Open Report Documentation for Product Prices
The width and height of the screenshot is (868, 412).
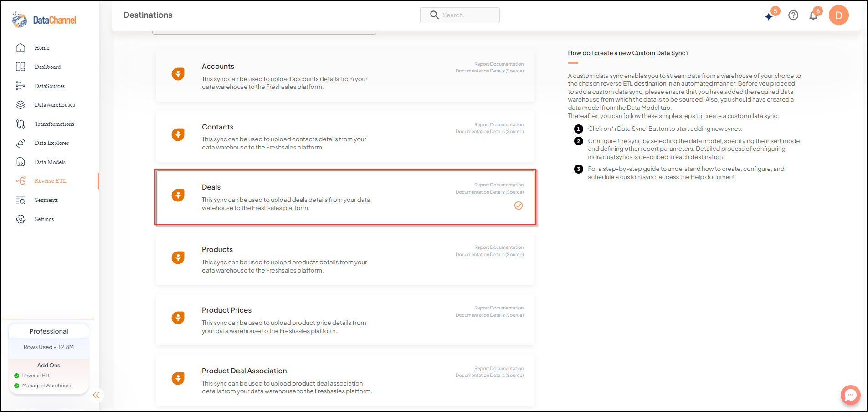[499, 308]
